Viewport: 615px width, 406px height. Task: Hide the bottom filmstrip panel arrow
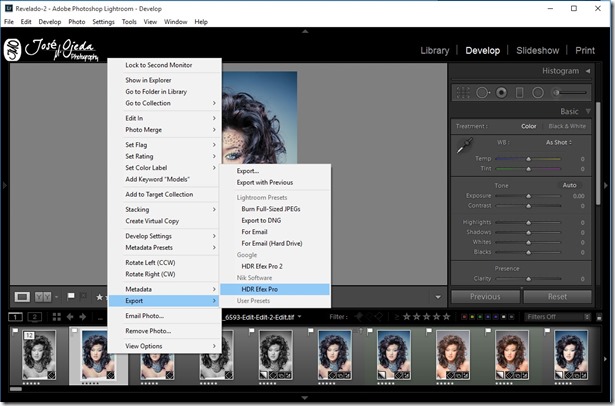305,398
